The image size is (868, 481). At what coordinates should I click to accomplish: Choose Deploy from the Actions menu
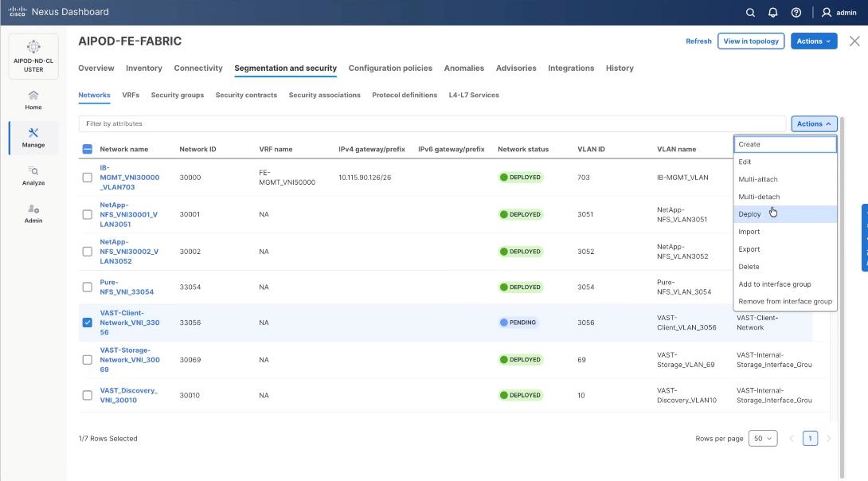pyautogui.click(x=749, y=214)
